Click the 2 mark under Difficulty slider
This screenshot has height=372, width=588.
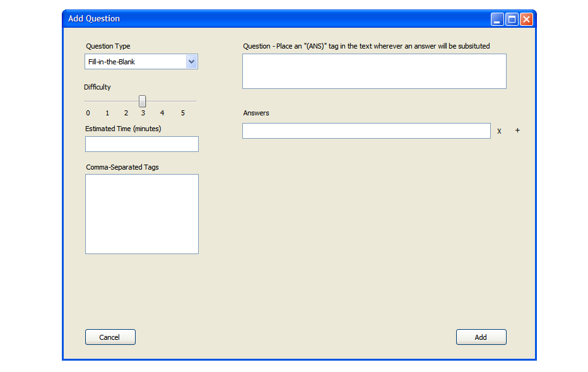(x=126, y=113)
